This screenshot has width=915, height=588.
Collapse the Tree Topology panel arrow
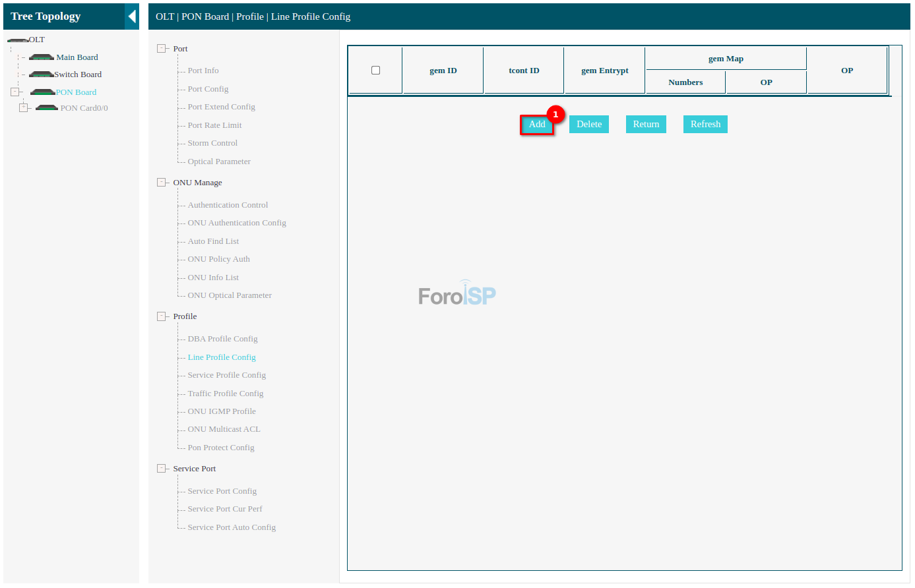[132, 16]
